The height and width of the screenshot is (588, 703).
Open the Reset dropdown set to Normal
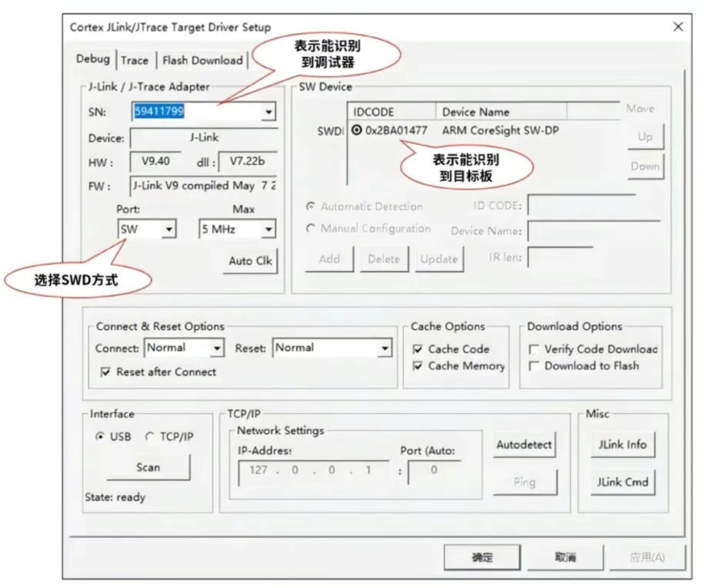click(385, 348)
